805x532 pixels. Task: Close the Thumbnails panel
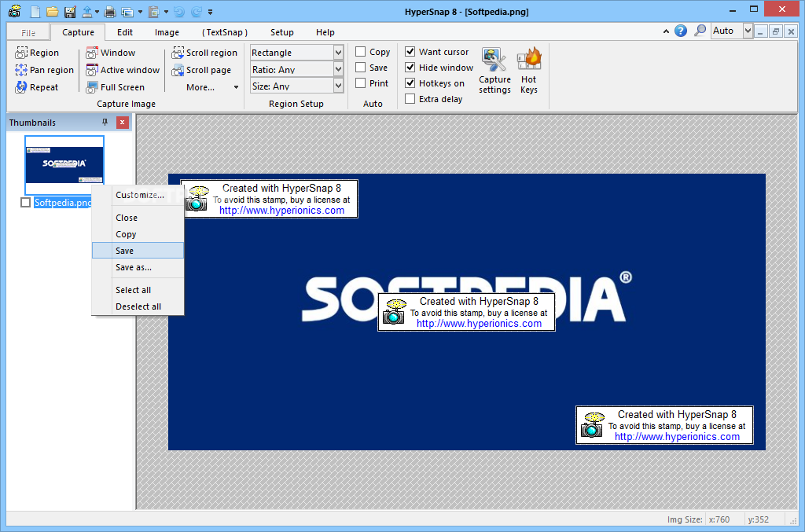[122, 122]
